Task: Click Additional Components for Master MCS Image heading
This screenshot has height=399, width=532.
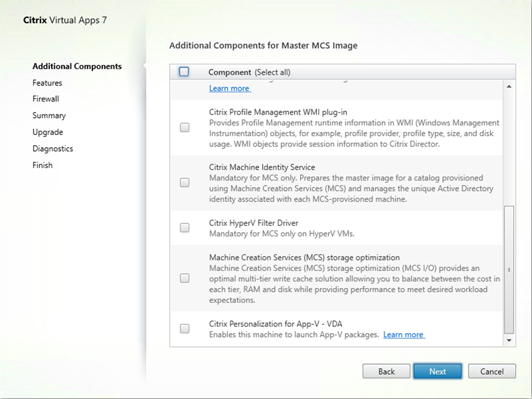Action: [x=264, y=45]
